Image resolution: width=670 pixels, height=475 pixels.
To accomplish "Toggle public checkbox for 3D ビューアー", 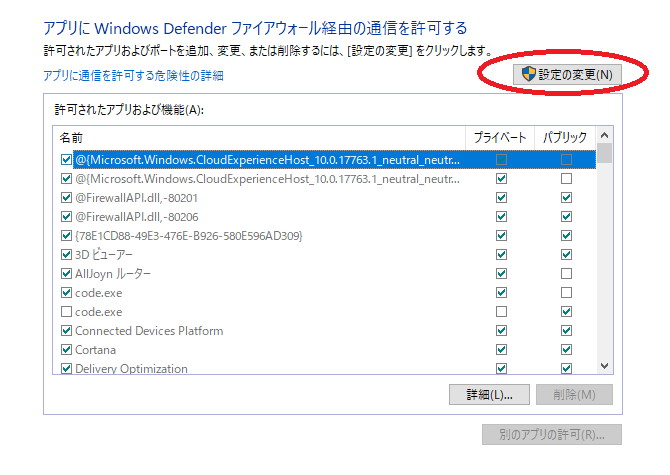I will [566, 255].
